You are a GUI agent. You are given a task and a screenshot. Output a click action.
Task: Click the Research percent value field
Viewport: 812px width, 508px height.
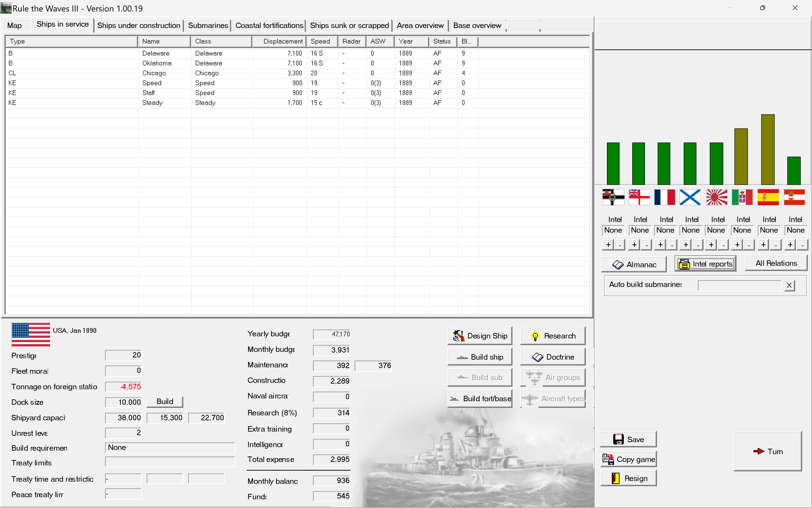332,413
